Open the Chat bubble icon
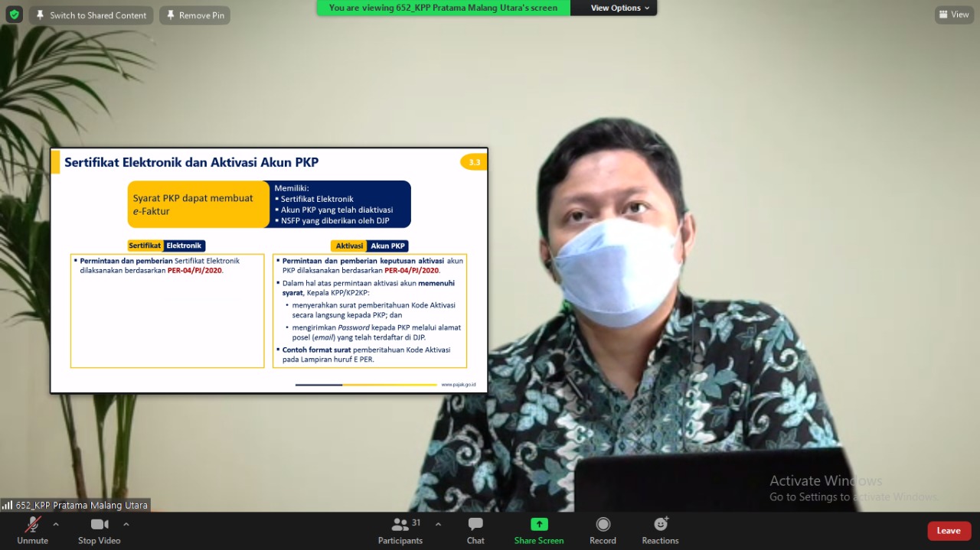 (x=475, y=525)
